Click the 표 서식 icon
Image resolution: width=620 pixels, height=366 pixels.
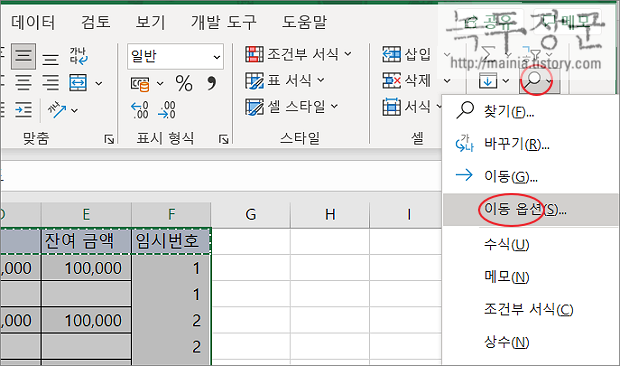254,80
